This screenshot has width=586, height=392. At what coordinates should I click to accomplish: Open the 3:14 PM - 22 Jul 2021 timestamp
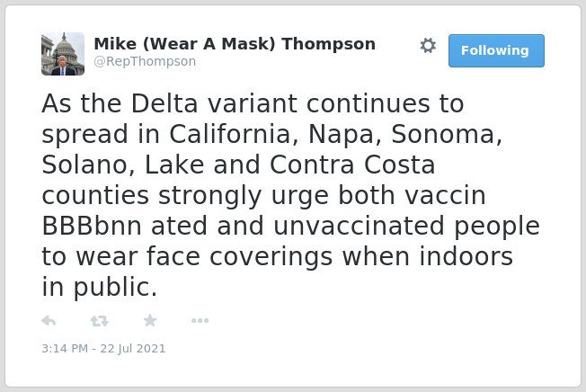tap(103, 348)
